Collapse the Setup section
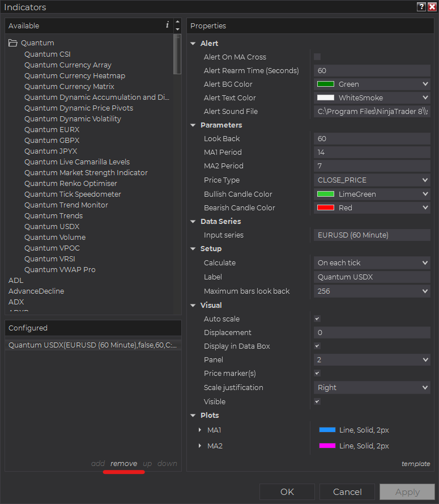439x504 pixels. pyautogui.click(x=193, y=249)
